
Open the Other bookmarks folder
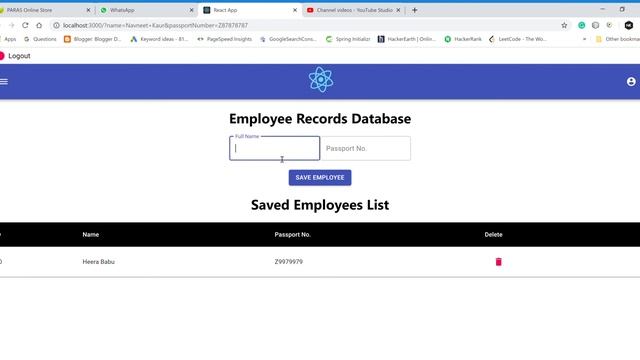tap(618, 39)
